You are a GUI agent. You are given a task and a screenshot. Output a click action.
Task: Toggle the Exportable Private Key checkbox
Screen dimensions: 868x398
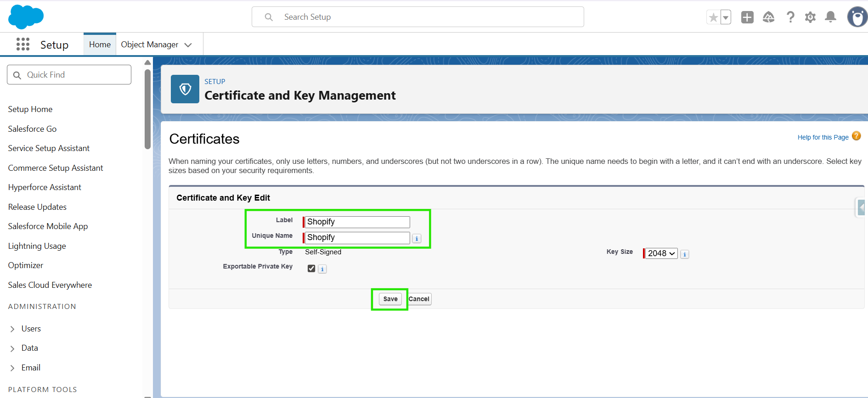[x=311, y=269]
